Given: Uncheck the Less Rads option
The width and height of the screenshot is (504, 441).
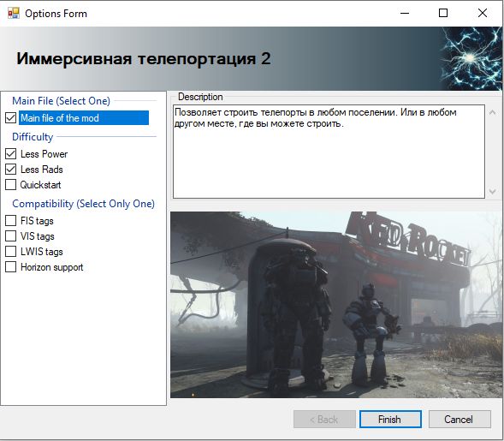Looking at the screenshot, I should (x=10, y=170).
